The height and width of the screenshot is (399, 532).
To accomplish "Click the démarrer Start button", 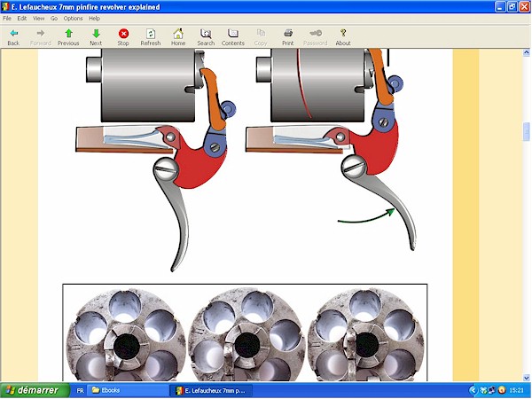I will click(35, 390).
